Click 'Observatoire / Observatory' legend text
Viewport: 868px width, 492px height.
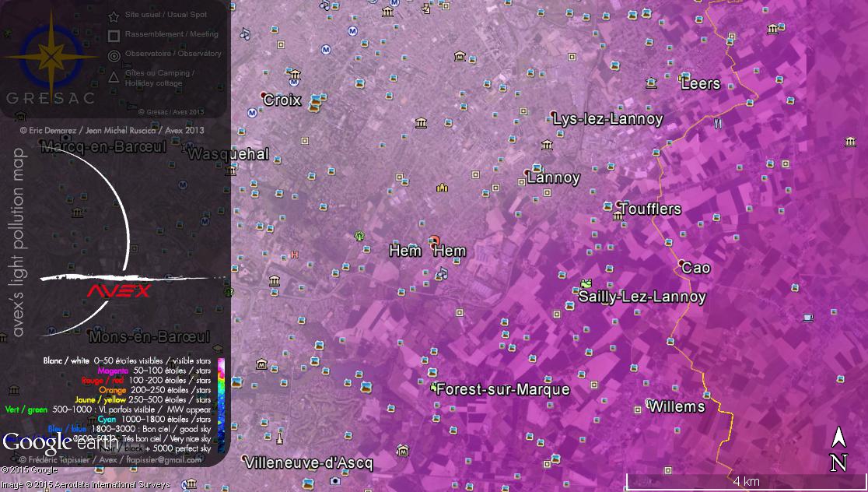pos(173,54)
